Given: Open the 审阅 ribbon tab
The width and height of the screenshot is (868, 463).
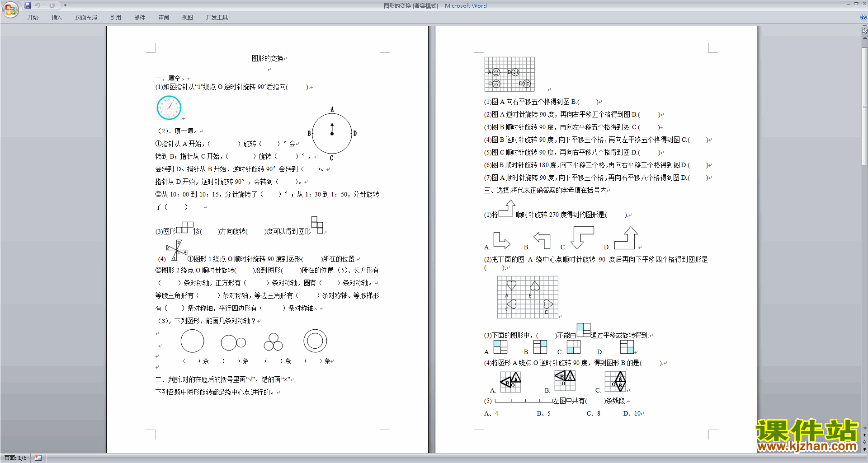Looking at the screenshot, I should pyautogui.click(x=164, y=18).
